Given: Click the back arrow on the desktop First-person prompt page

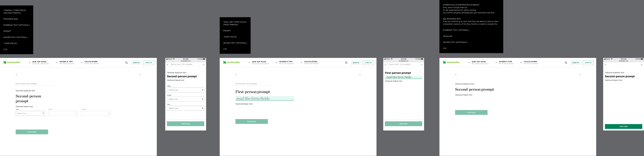Looking at the screenshot, I should [x=236, y=75].
